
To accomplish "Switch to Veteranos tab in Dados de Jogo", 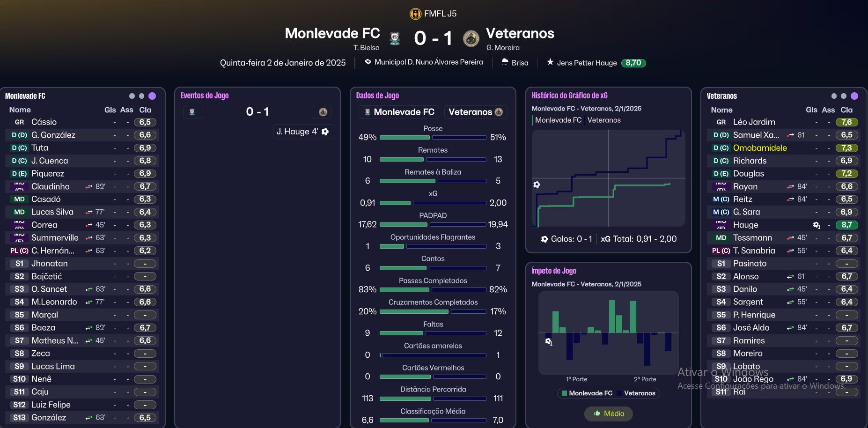I will 475,112.
